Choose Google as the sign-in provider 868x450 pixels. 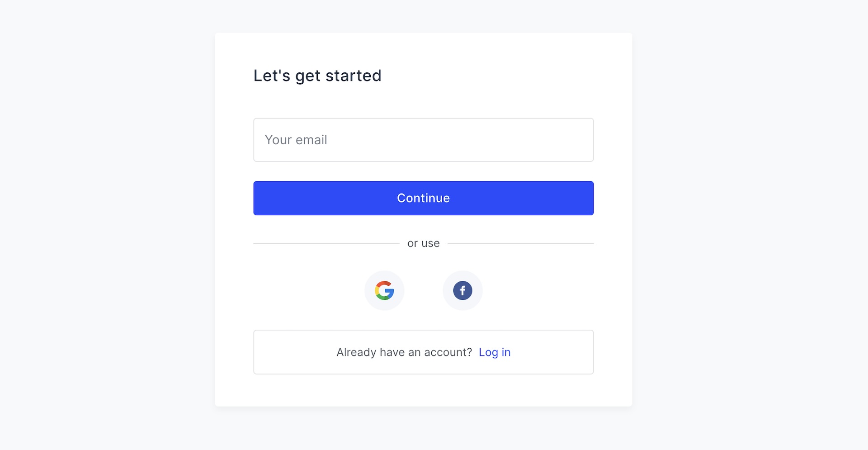click(384, 290)
